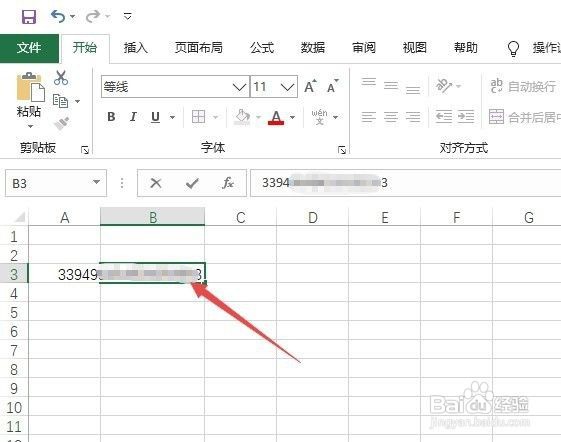Open the Undo history dropdown arrow
The image size is (561, 442).
pos(73,16)
